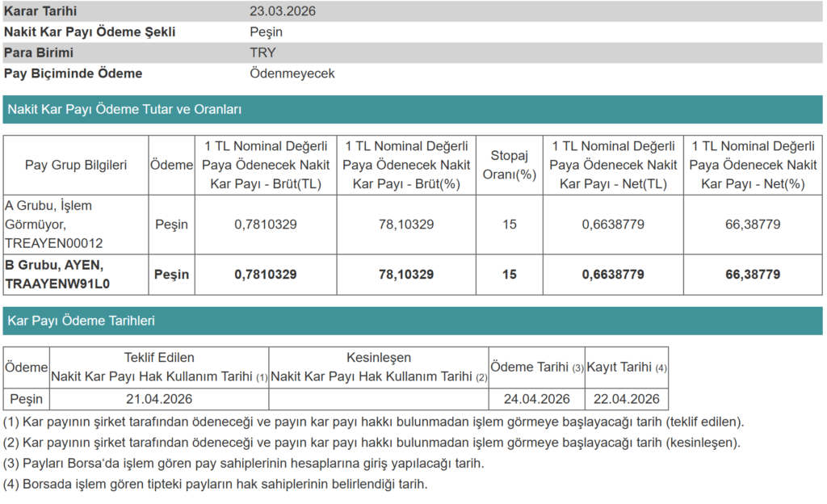Select the Nakit Kar Payı Ödeme Tutar ve Oranları header

point(124,109)
